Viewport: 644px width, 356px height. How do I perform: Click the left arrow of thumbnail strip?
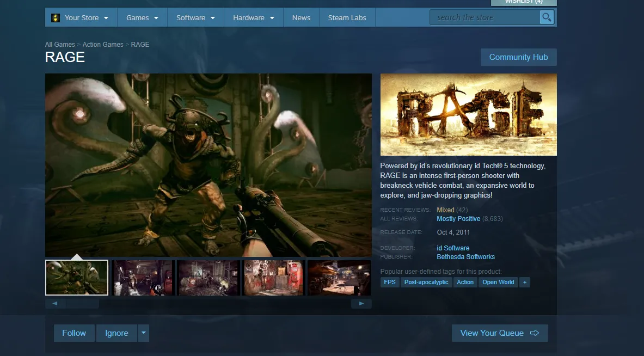point(55,303)
